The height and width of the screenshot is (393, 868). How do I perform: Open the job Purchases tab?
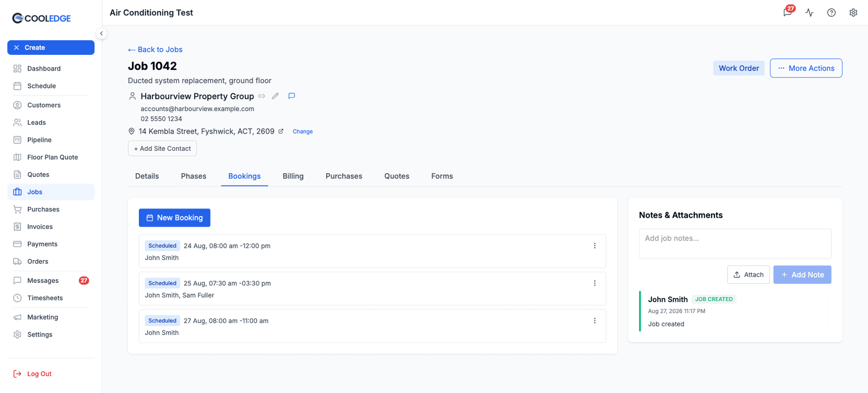click(344, 176)
